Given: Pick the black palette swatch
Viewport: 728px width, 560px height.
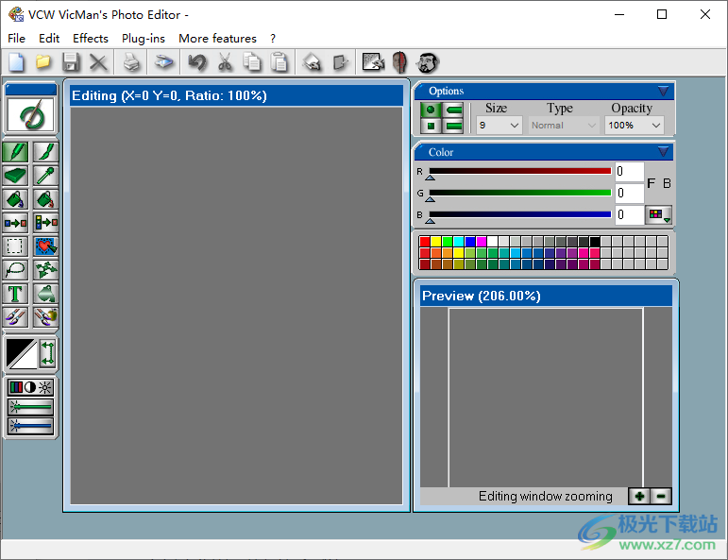Looking at the screenshot, I should 595,242.
